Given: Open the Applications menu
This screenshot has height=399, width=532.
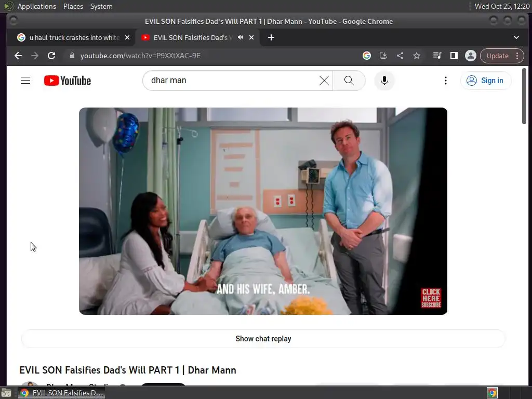Looking at the screenshot, I should [37, 6].
